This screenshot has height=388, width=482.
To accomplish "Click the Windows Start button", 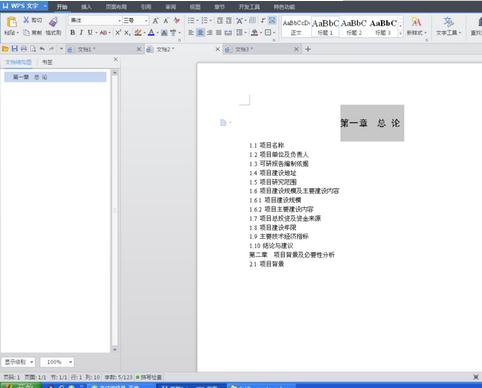I will [x=21, y=385].
